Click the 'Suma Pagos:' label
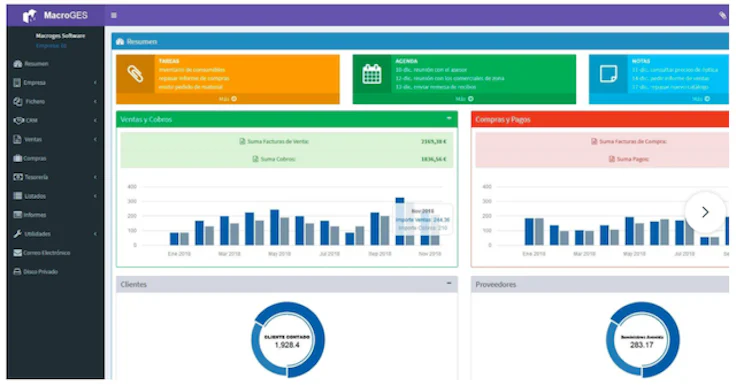Image resolution: width=736 pixels, height=385 pixels. click(633, 159)
